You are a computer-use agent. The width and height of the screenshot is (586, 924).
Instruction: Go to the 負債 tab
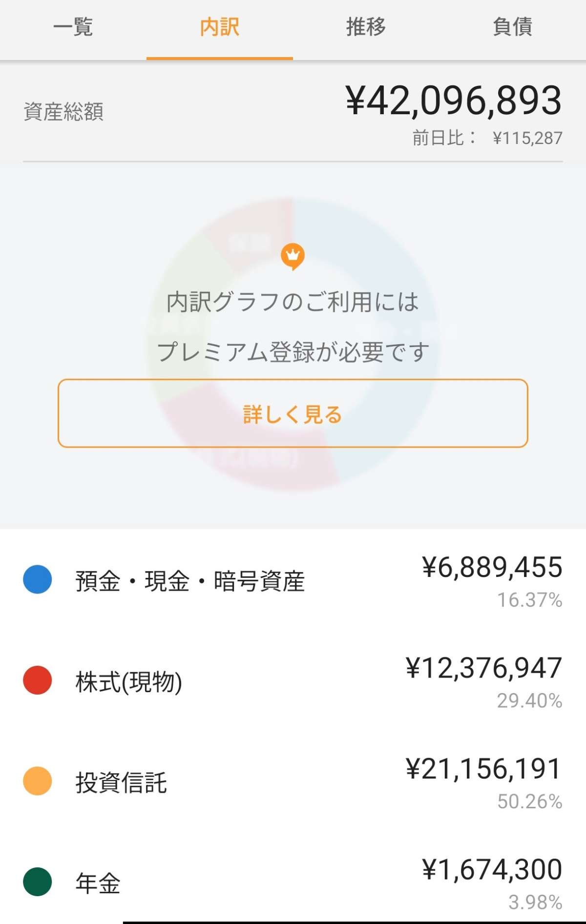click(x=512, y=27)
